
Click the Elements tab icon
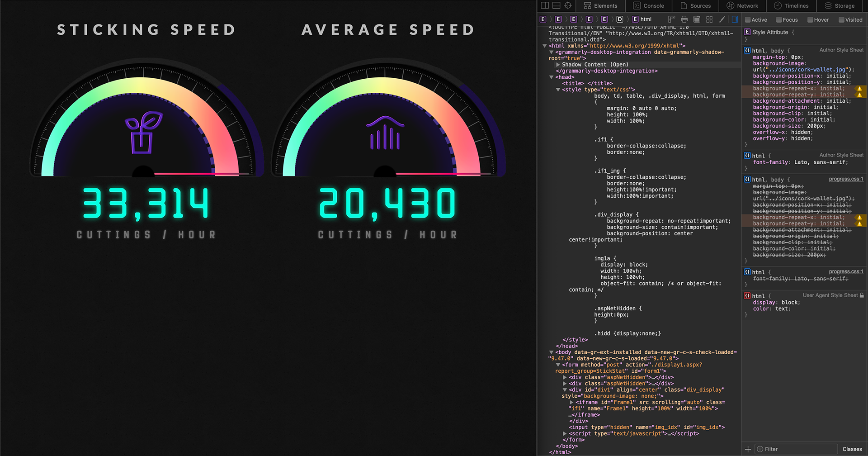pyautogui.click(x=588, y=5)
